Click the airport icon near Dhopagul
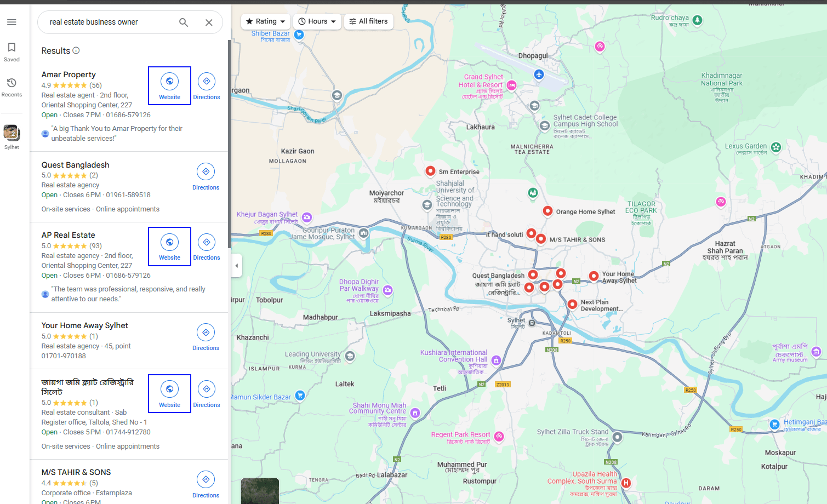This screenshot has height=504, width=827. tap(539, 74)
